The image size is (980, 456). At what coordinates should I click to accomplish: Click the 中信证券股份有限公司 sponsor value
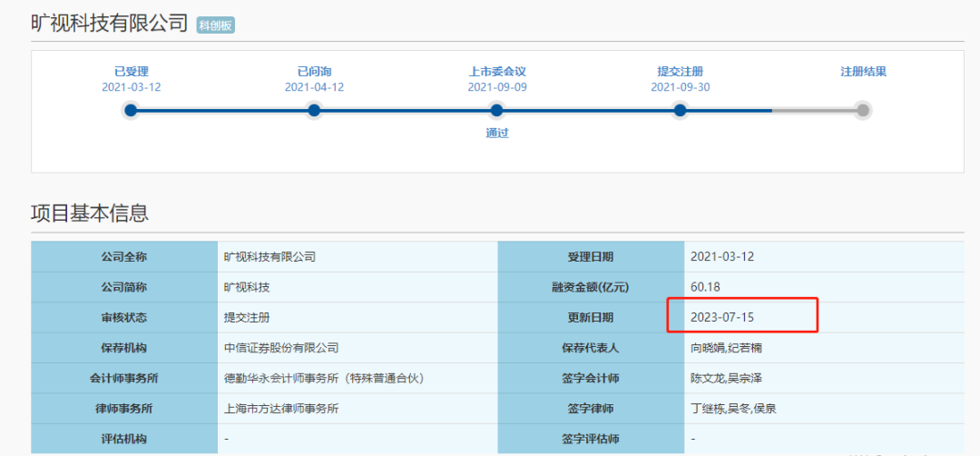click(281, 348)
